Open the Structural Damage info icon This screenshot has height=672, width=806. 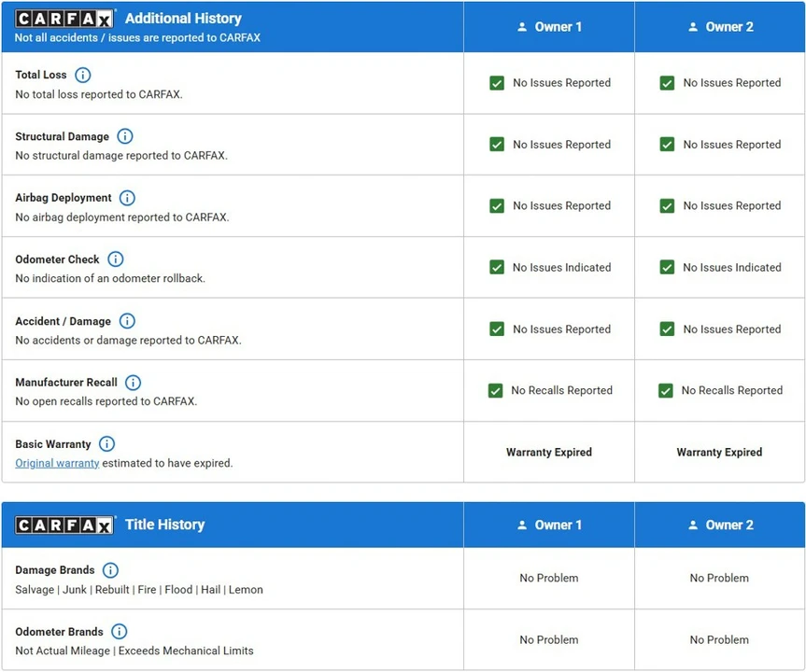tap(125, 136)
